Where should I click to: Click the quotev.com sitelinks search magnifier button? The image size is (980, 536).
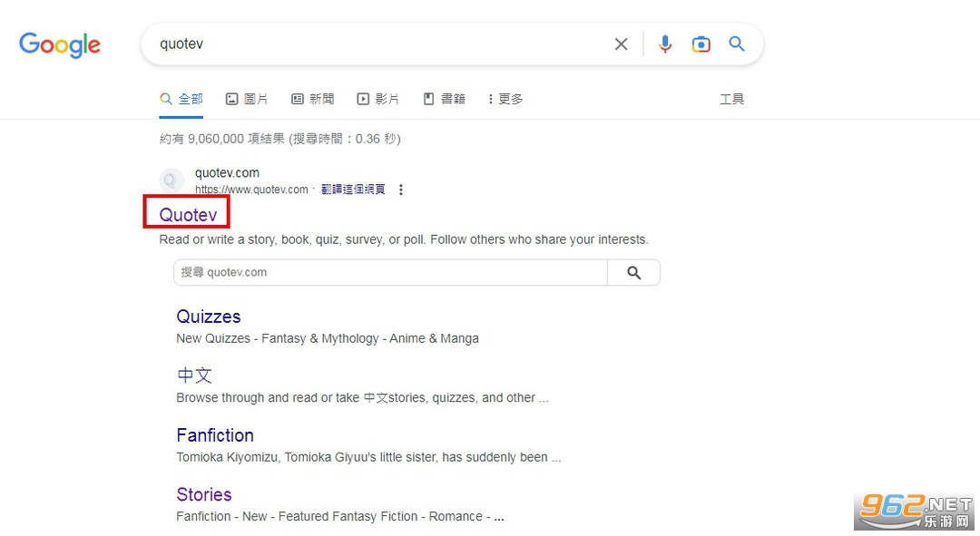(633, 272)
